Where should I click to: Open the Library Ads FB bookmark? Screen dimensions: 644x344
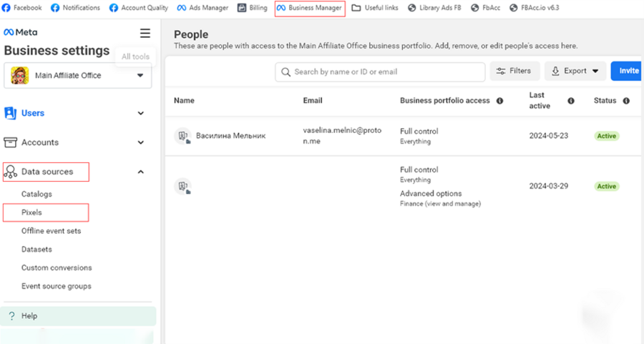tap(434, 8)
